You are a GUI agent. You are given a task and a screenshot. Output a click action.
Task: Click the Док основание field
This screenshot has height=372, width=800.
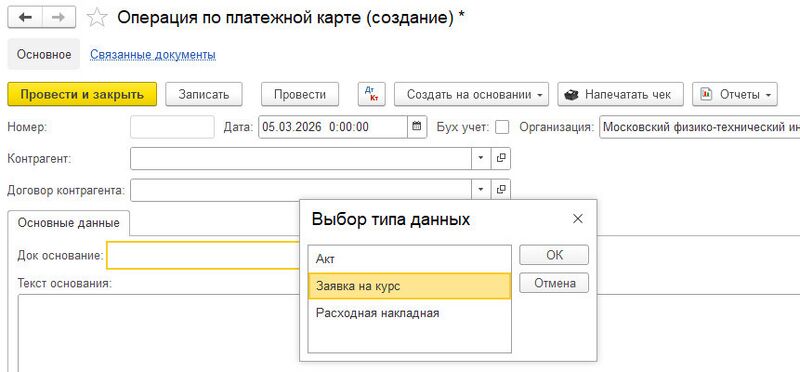pos(203,255)
